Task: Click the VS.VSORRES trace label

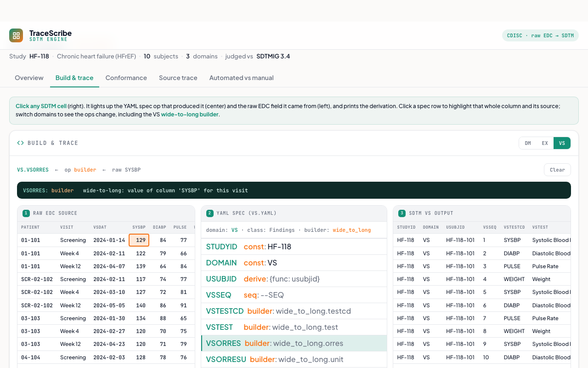Action: point(33,170)
